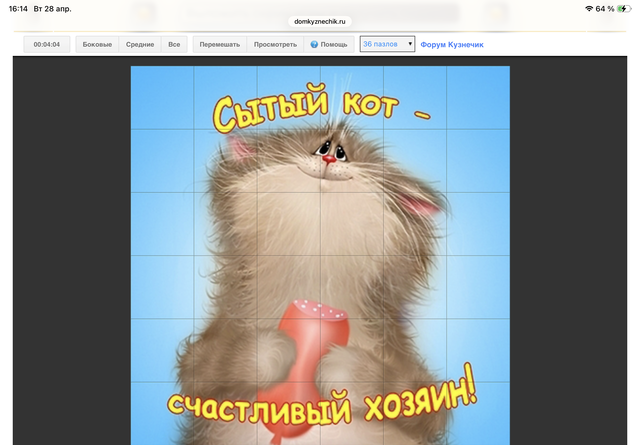Tap the Вт 28 апр. date text

tap(52, 9)
